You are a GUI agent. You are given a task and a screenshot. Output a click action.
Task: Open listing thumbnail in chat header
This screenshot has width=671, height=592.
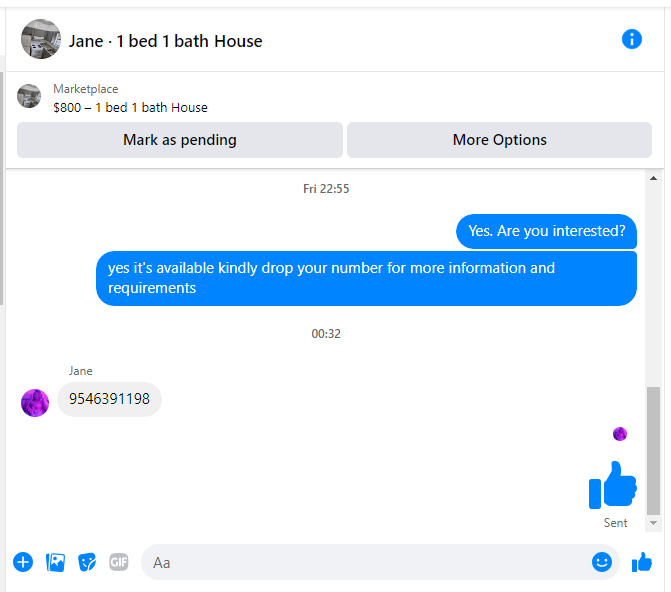click(x=41, y=39)
